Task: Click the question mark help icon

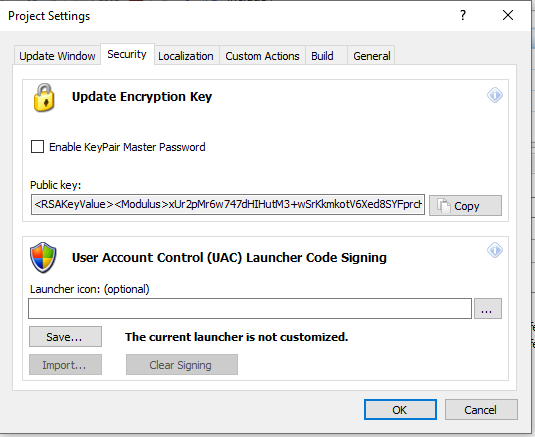Action: [463, 15]
